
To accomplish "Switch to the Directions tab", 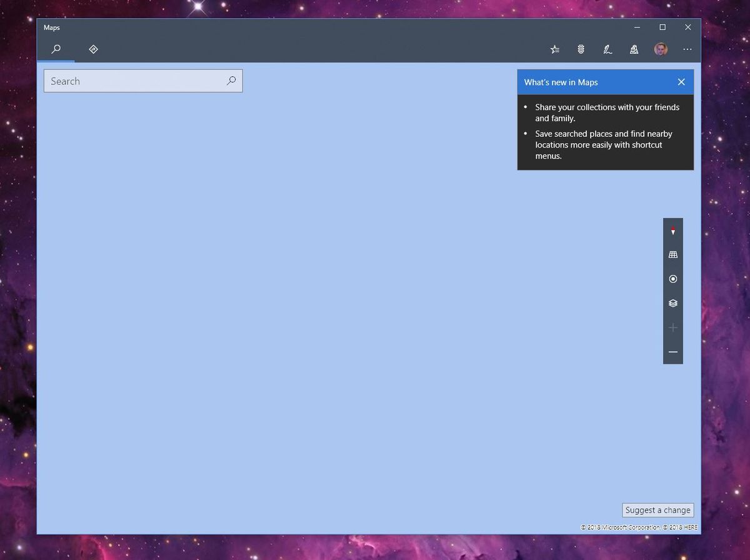I will (x=93, y=49).
